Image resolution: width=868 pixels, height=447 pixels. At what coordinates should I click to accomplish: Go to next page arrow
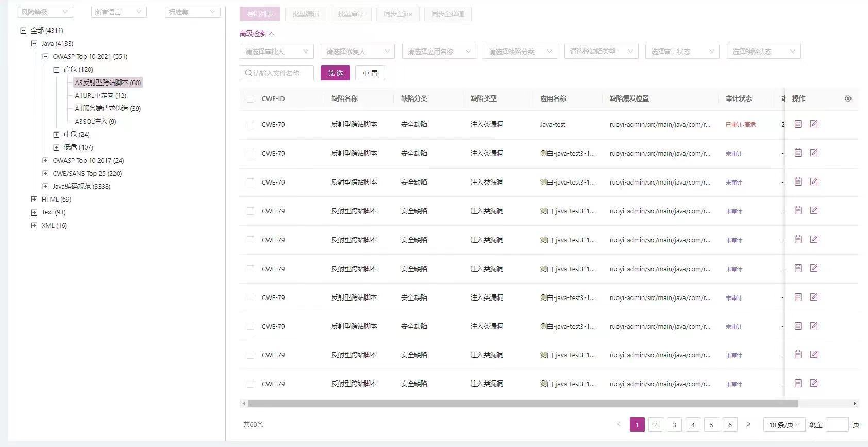pos(748,424)
